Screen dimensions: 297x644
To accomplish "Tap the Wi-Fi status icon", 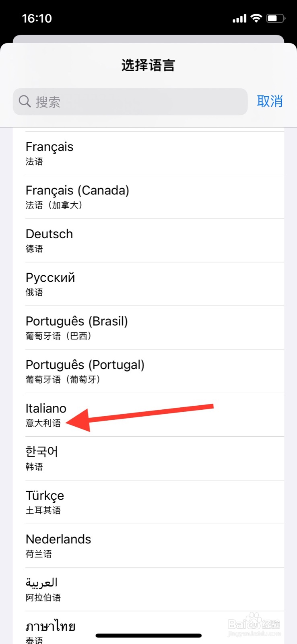I will (256, 18).
